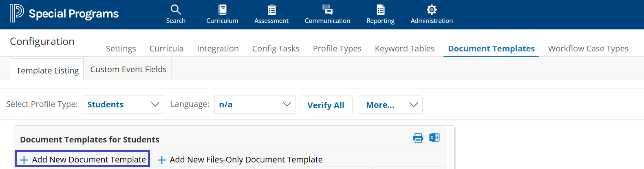Image resolution: width=644 pixels, height=169 pixels.
Task: Click the PowerSchool Special Programs logo
Action: click(x=64, y=13)
